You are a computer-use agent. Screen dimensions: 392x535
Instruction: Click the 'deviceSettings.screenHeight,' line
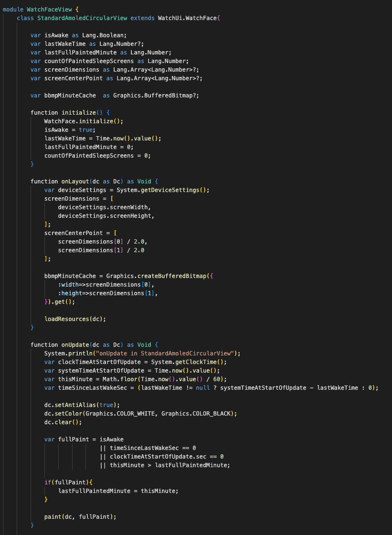click(x=106, y=216)
